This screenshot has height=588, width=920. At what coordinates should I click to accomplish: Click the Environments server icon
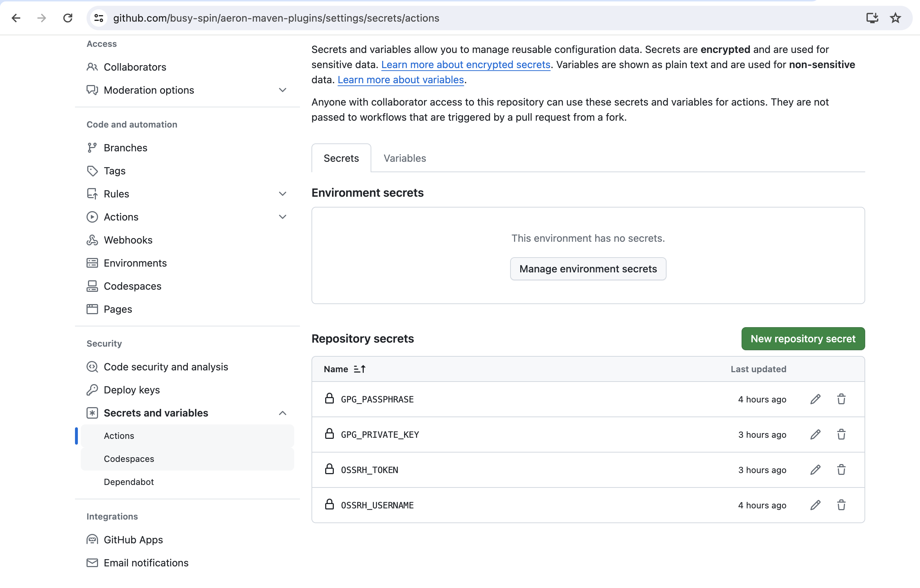point(92,263)
